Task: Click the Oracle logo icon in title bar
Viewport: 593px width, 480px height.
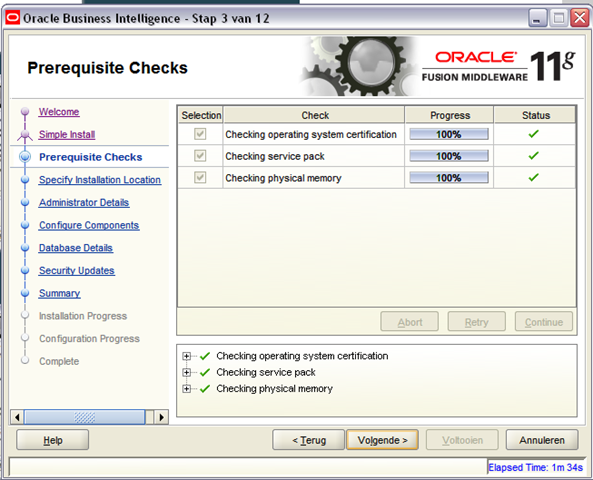Action: 12,17
